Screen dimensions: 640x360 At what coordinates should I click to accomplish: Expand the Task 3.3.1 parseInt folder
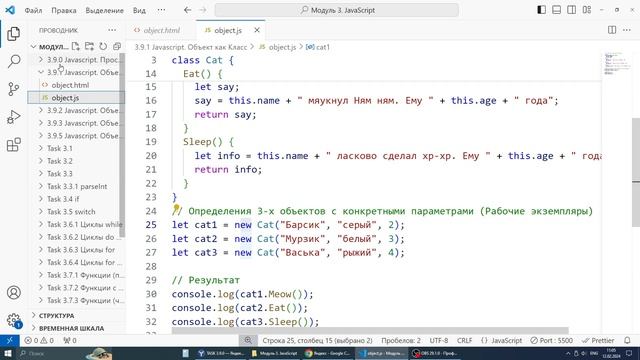(x=77, y=186)
